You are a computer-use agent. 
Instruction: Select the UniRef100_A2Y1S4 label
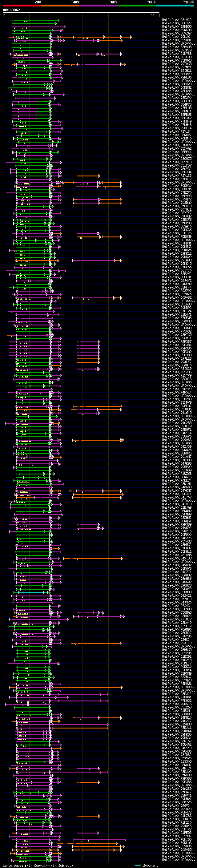(x=177, y=132)
